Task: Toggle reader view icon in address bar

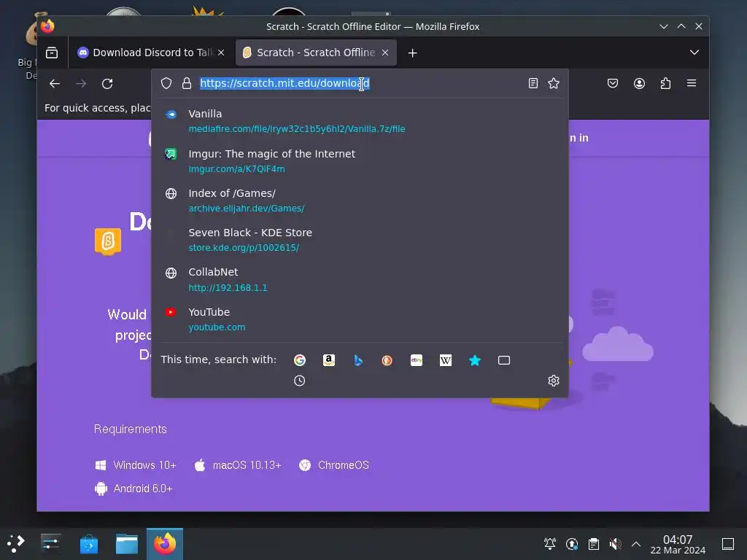Action: 533,83
